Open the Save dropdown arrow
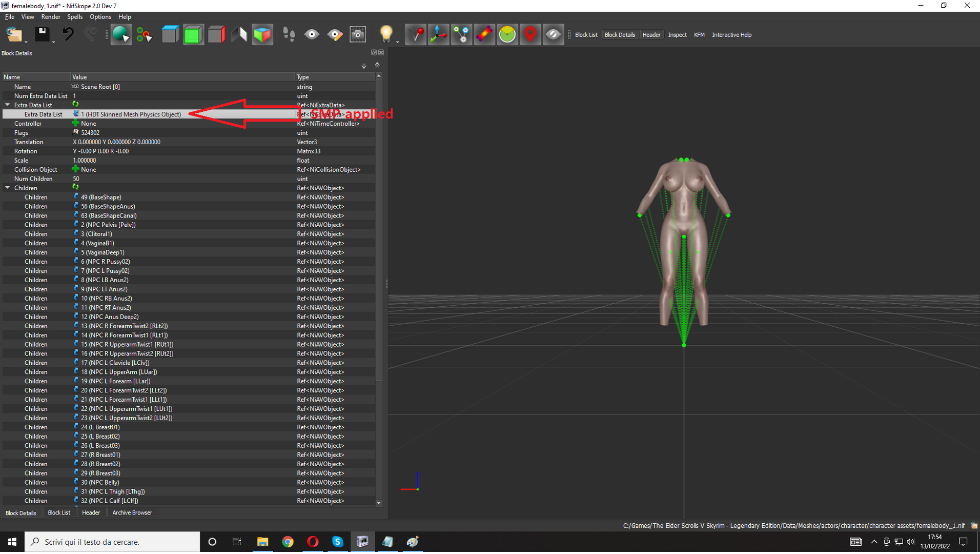 point(53,41)
